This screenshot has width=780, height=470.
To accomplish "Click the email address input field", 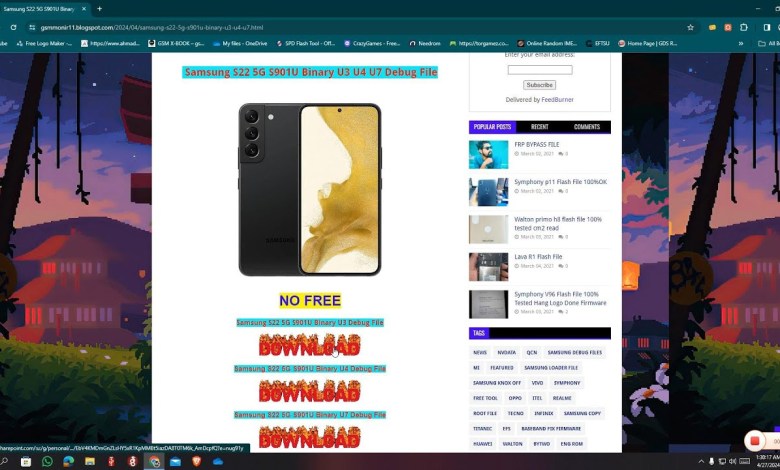I will pyautogui.click(x=540, y=70).
